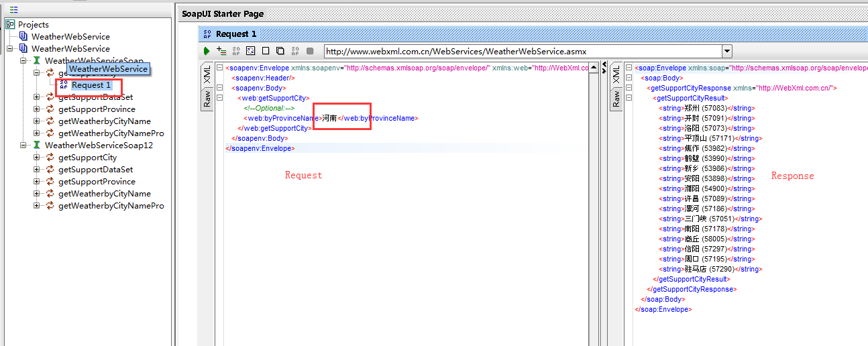Image resolution: width=868 pixels, height=346 pixels.
Task: Click the clone request icon
Action: point(280,51)
